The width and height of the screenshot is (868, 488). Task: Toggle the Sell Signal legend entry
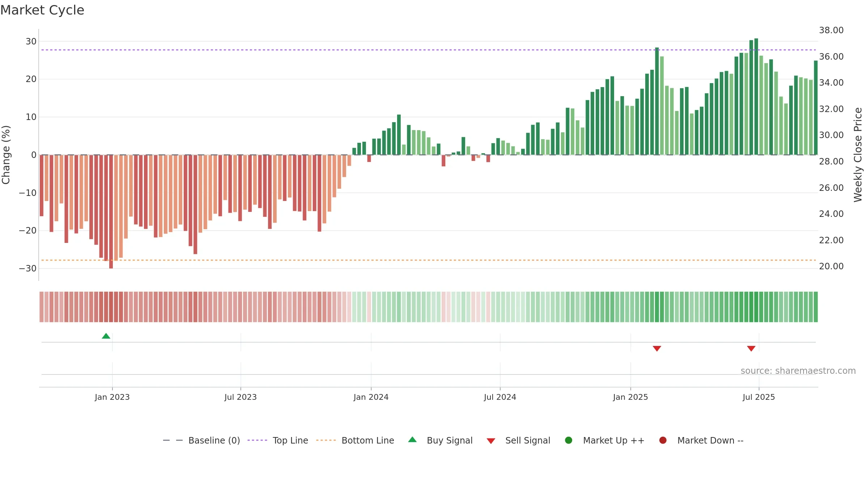518,440
